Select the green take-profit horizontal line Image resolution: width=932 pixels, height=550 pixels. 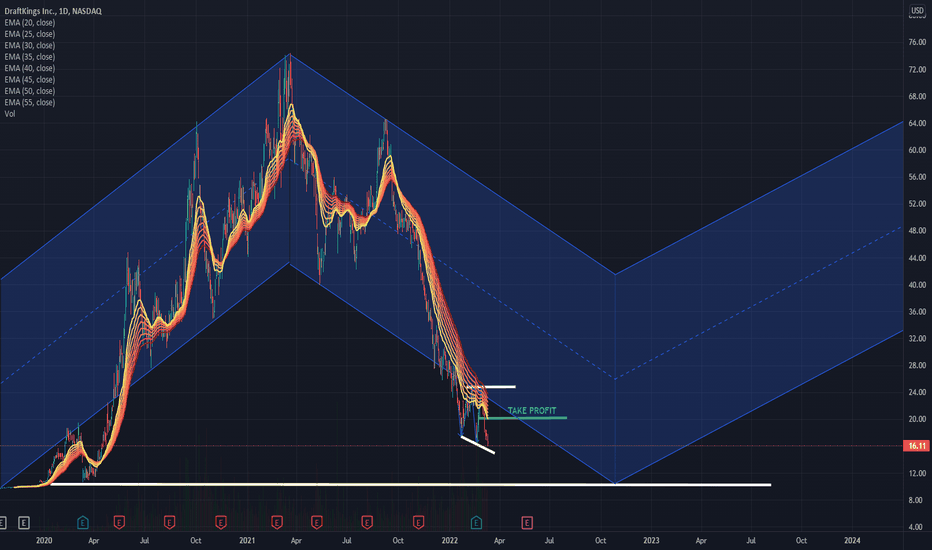522,418
